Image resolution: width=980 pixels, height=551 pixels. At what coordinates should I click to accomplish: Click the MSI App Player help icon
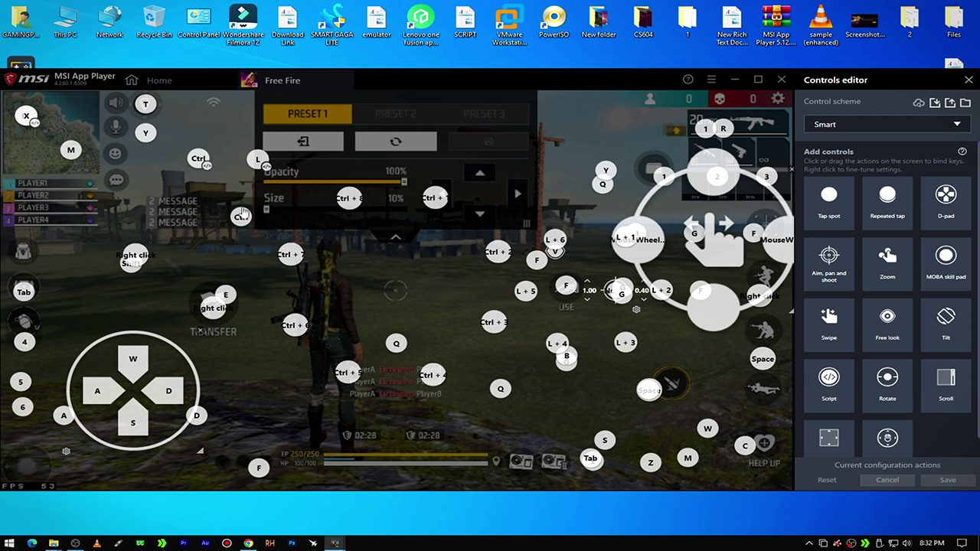click(688, 80)
